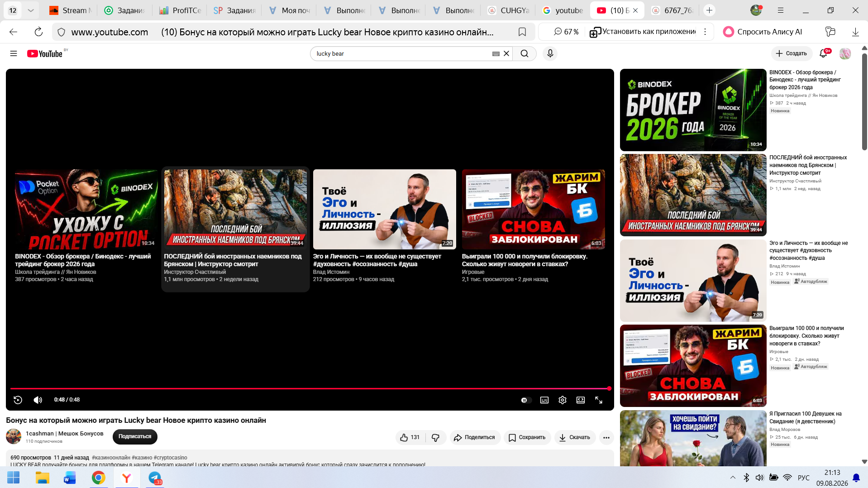This screenshot has width=868, height=488.
Task: Click the Создать button
Action: click(x=792, y=53)
